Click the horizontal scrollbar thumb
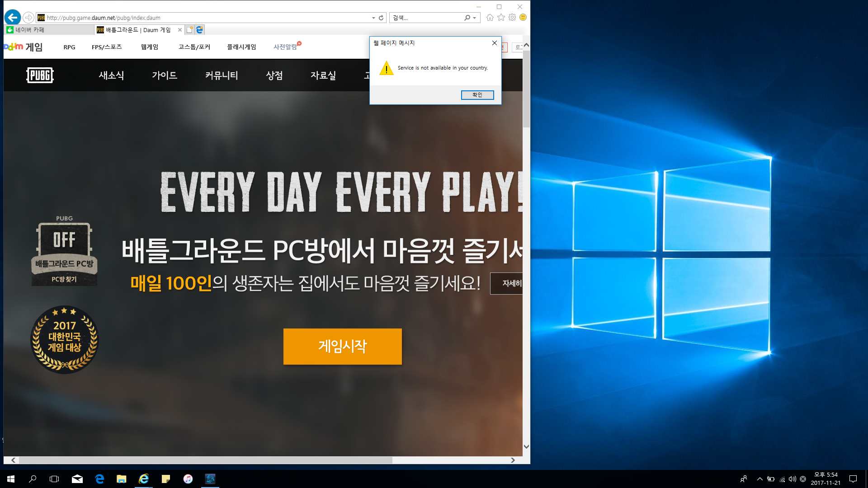 pyautogui.click(x=206, y=460)
